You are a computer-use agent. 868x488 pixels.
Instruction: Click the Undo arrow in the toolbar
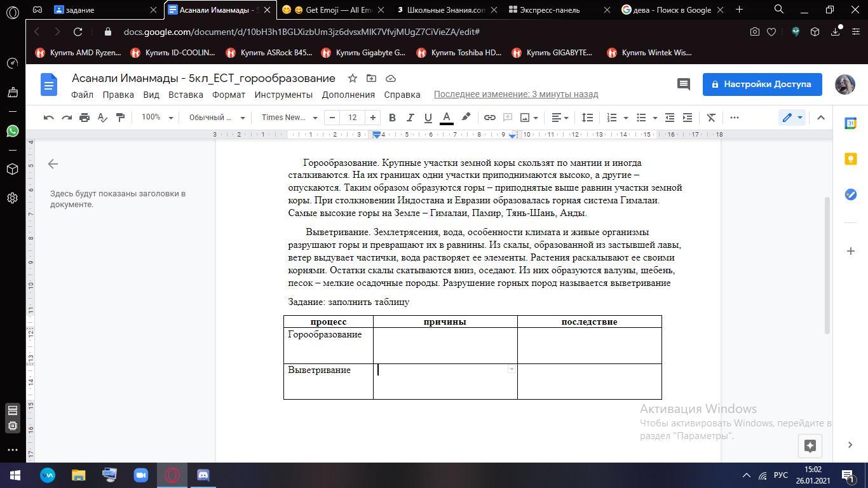point(49,118)
